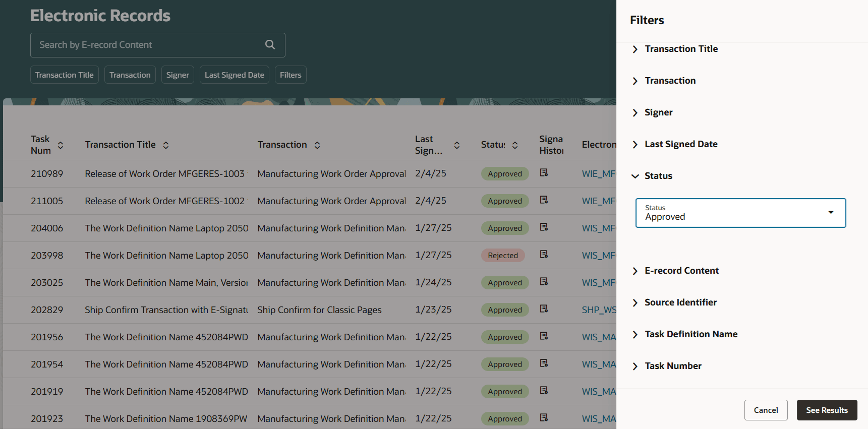Sort by Last Signed date column
Viewport: 868px width, 430px height.
(x=456, y=145)
